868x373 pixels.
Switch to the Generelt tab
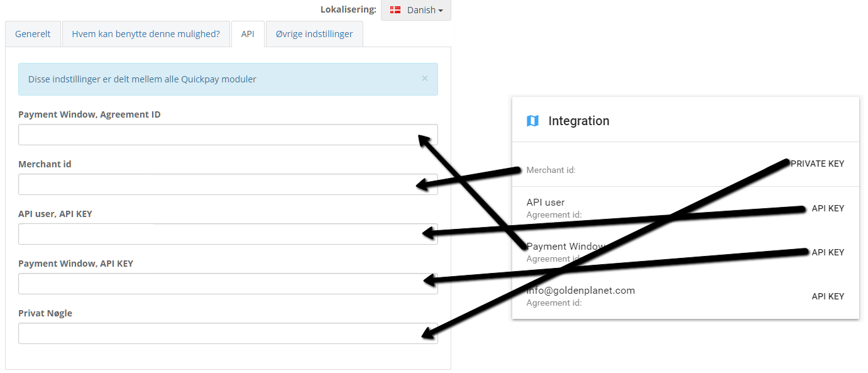coord(33,34)
